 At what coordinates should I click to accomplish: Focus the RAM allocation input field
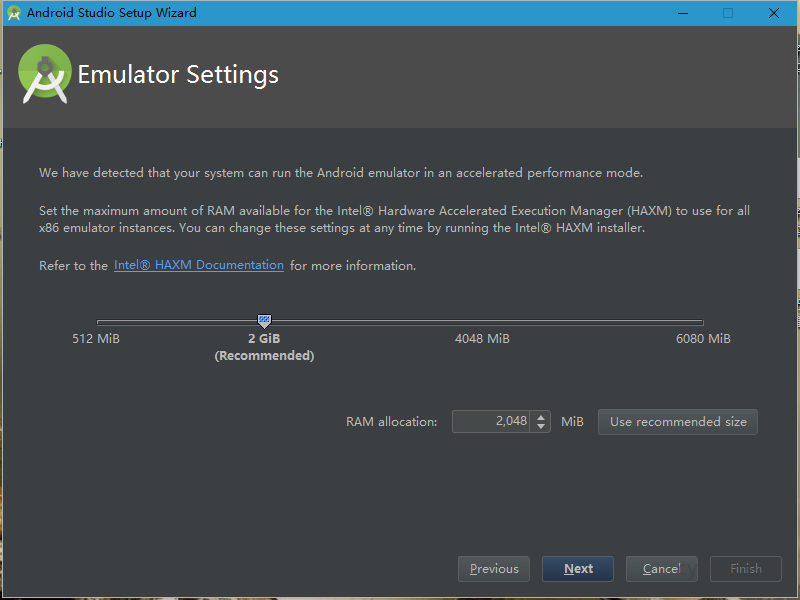491,422
